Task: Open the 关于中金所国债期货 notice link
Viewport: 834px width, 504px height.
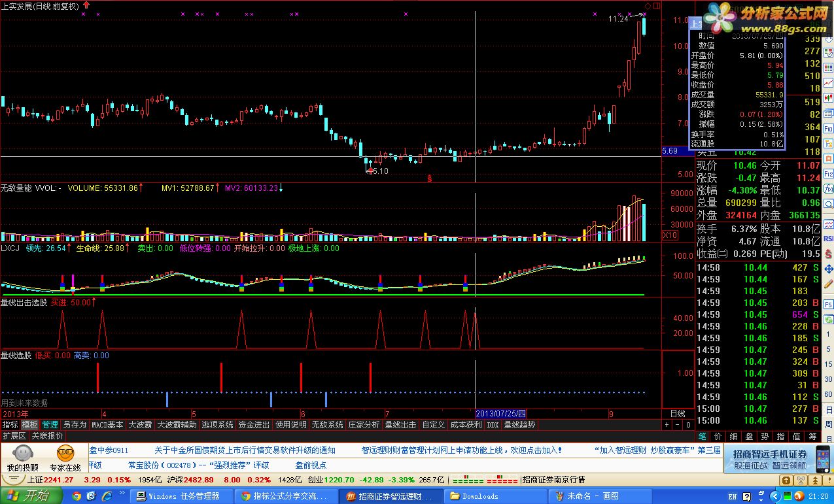Action: point(245,450)
